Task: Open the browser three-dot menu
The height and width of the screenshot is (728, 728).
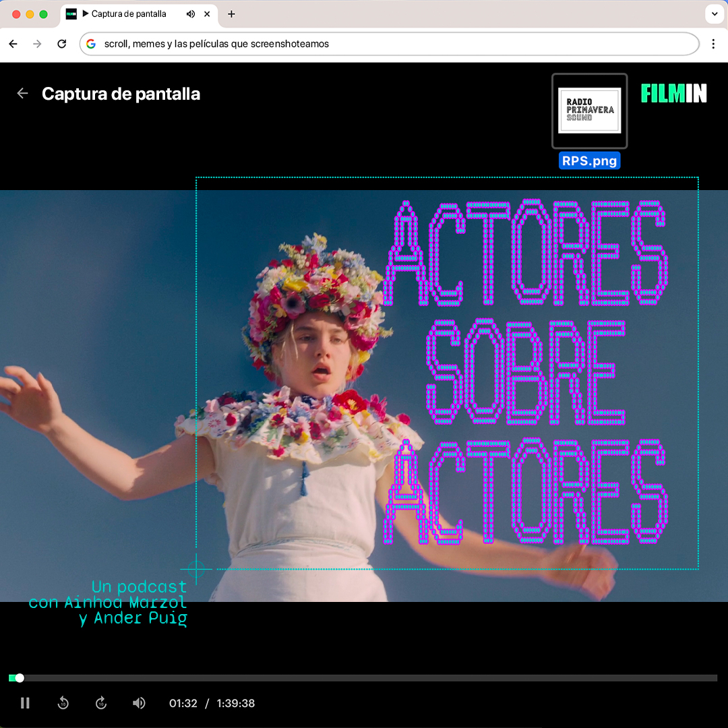Action: [713, 44]
